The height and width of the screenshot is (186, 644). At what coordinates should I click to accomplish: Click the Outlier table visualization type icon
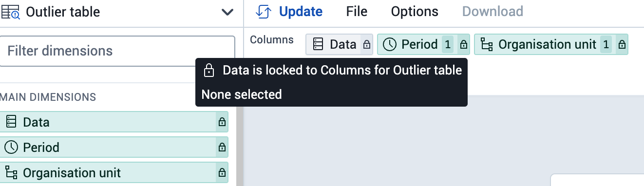pos(11,12)
